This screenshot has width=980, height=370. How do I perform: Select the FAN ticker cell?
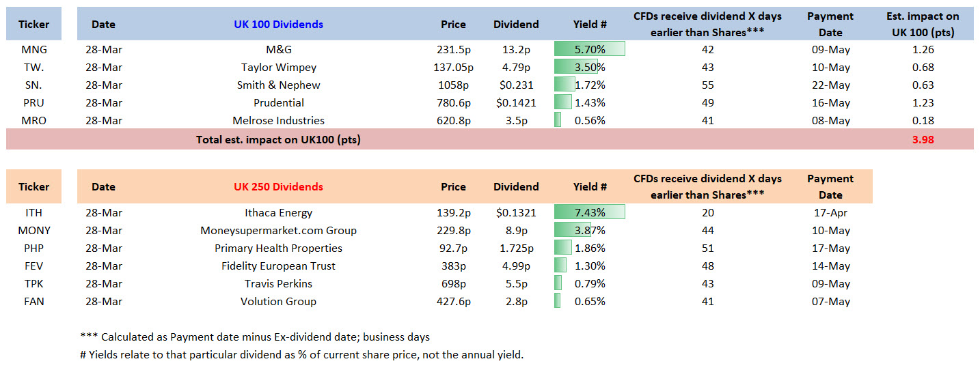point(33,301)
